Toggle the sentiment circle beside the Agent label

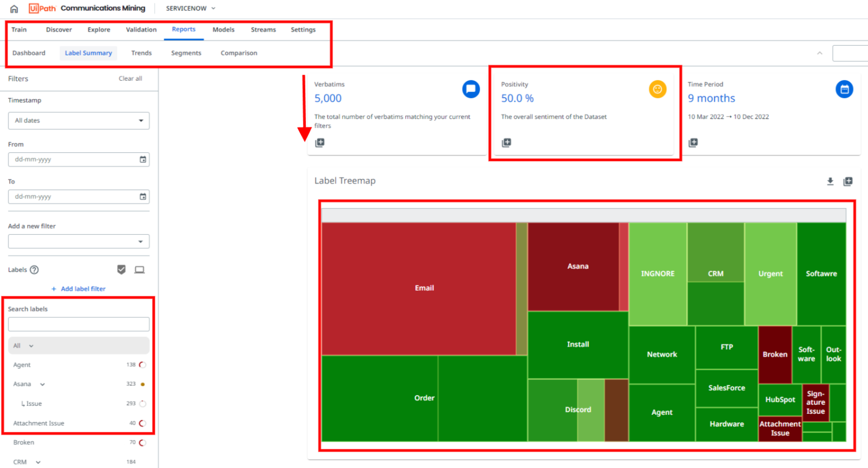pyautogui.click(x=143, y=365)
